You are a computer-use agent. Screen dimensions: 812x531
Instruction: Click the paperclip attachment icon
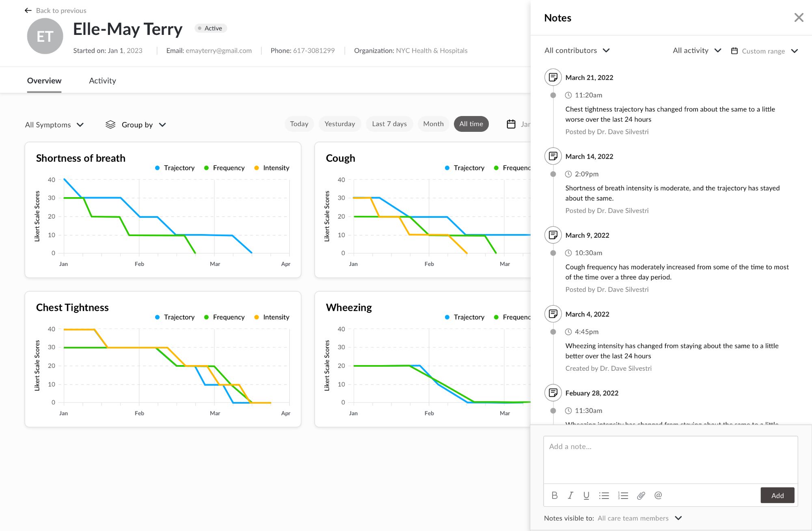(641, 495)
